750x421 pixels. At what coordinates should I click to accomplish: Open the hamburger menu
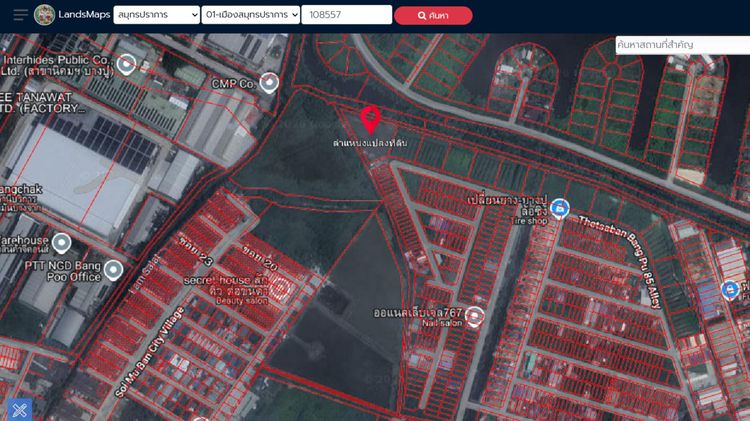click(20, 15)
